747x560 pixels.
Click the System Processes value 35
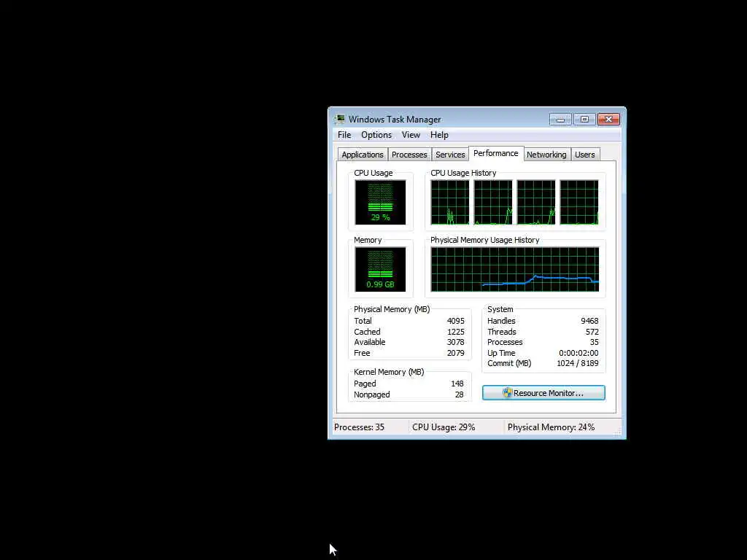coord(594,343)
